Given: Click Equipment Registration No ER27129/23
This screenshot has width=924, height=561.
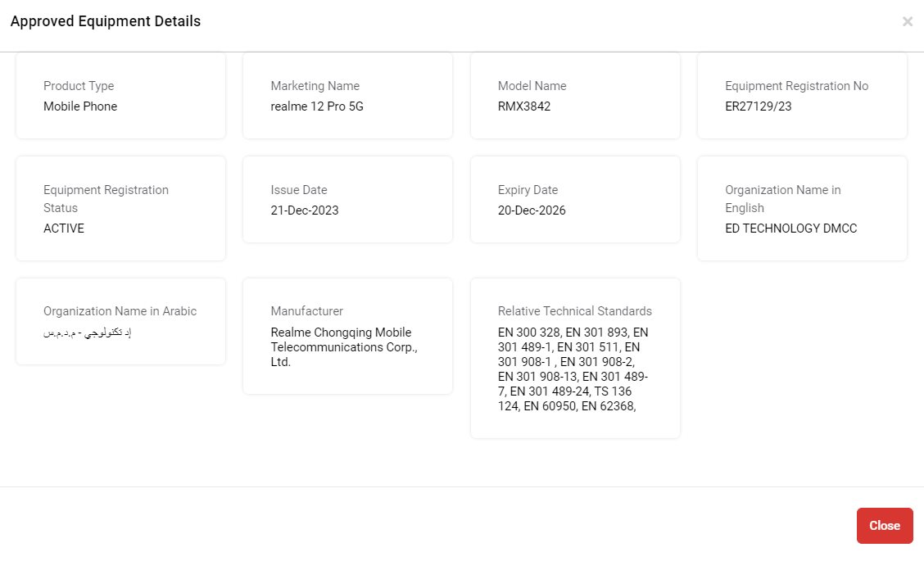Looking at the screenshot, I should [758, 106].
